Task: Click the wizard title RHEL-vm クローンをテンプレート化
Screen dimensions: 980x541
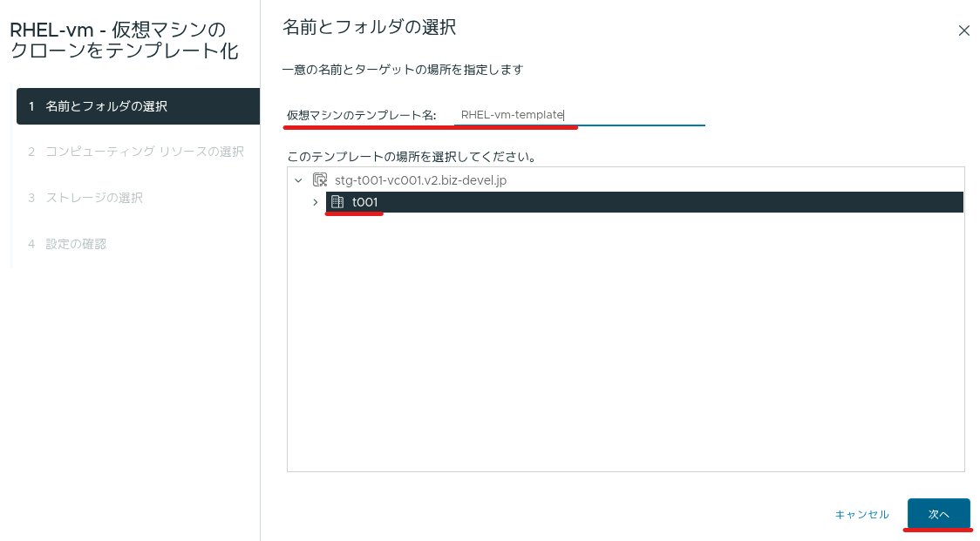Action: tap(125, 40)
